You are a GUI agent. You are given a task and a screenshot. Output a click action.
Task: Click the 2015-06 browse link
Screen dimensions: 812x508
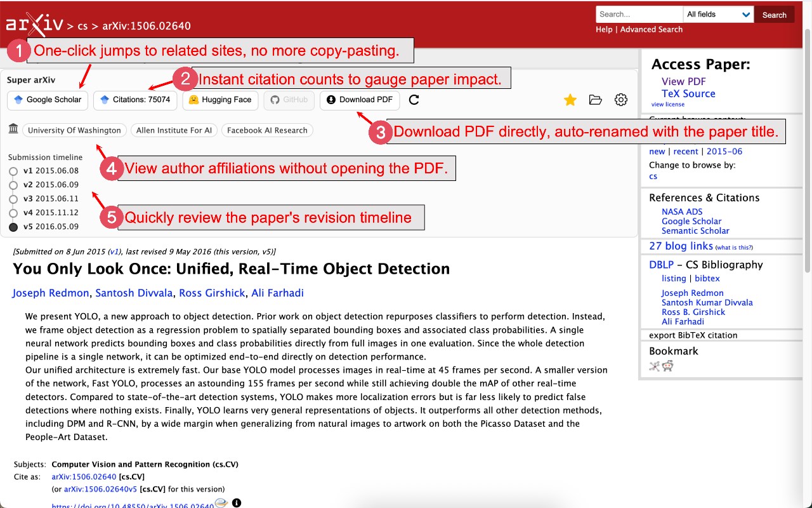pyautogui.click(x=724, y=151)
